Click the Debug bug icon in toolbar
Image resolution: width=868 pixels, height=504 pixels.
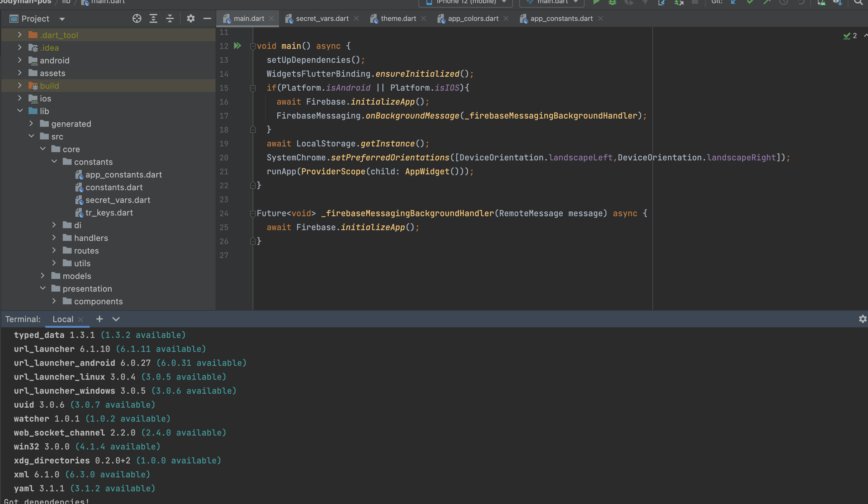[x=612, y=2]
